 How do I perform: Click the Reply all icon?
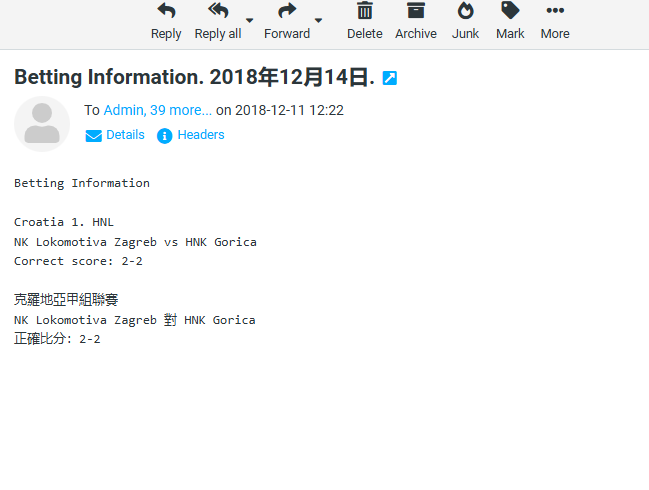coord(217,11)
